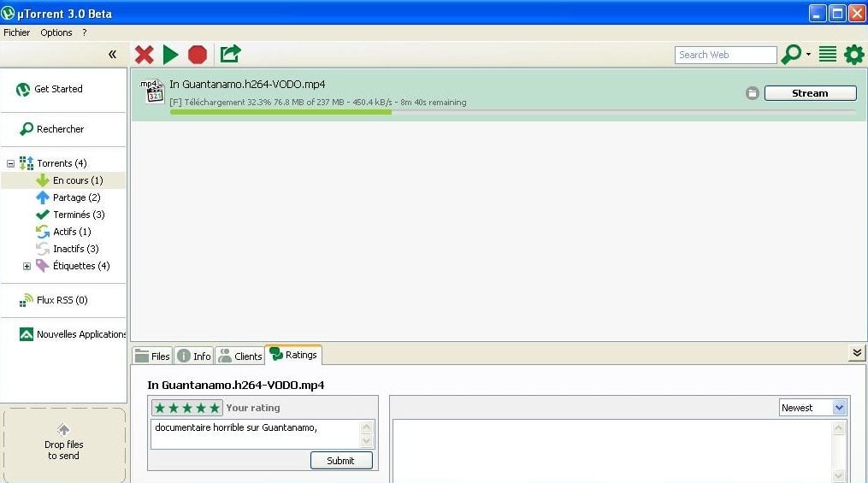
Task: Stop torrent with the red stop icon
Action: pyautogui.click(x=197, y=55)
